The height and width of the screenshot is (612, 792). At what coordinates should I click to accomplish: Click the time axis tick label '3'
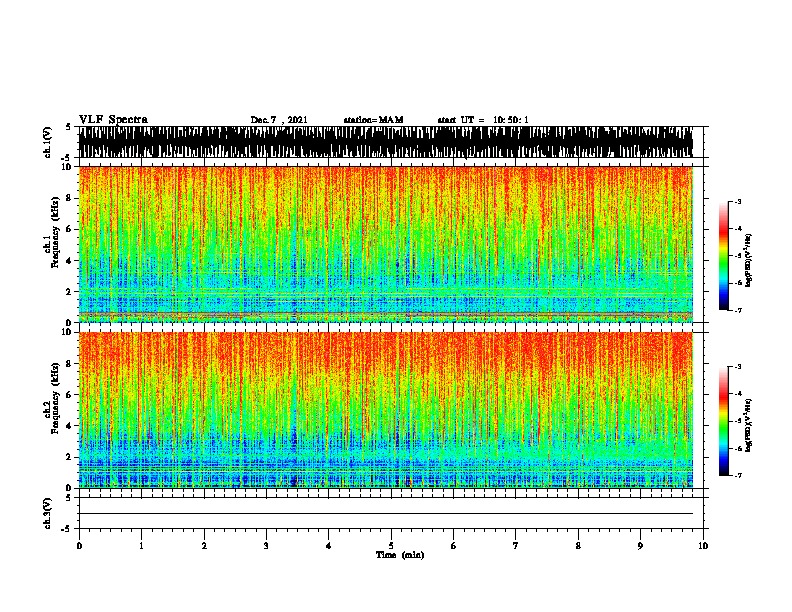click(x=266, y=545)
